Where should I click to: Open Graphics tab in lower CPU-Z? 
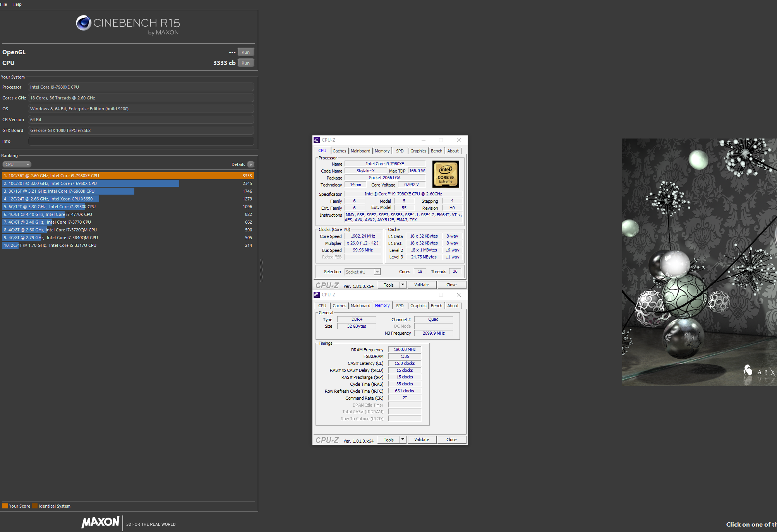click(419, 306)
